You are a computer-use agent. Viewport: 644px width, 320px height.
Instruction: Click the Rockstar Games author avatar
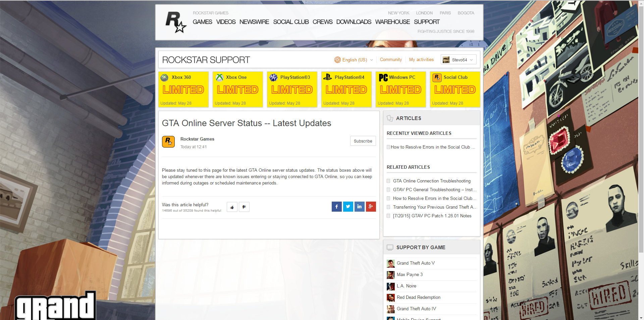click(x=168, y=142)
